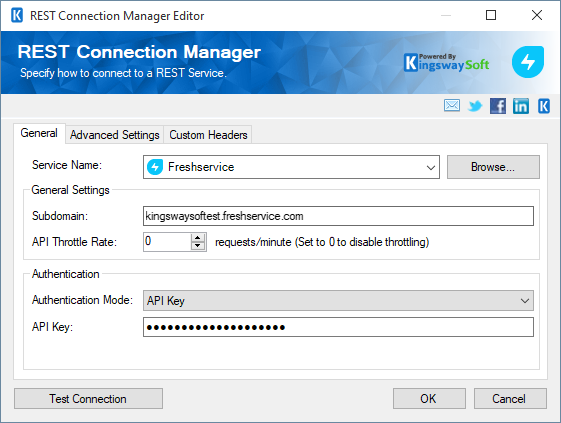
Task: Close the REST Connection Manager Editor window
Action: coord(537,15)
